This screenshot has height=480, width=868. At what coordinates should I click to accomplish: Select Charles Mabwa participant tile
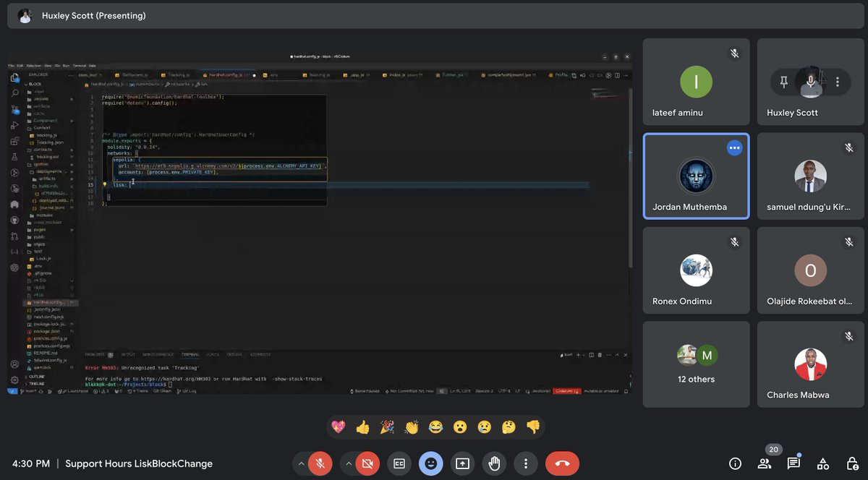pos(810,364)
